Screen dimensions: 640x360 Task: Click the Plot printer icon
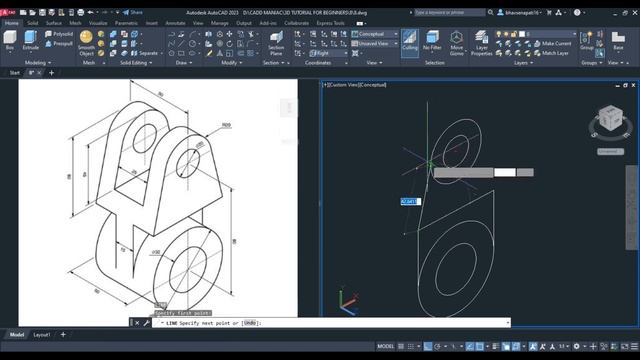click(80, 12)
